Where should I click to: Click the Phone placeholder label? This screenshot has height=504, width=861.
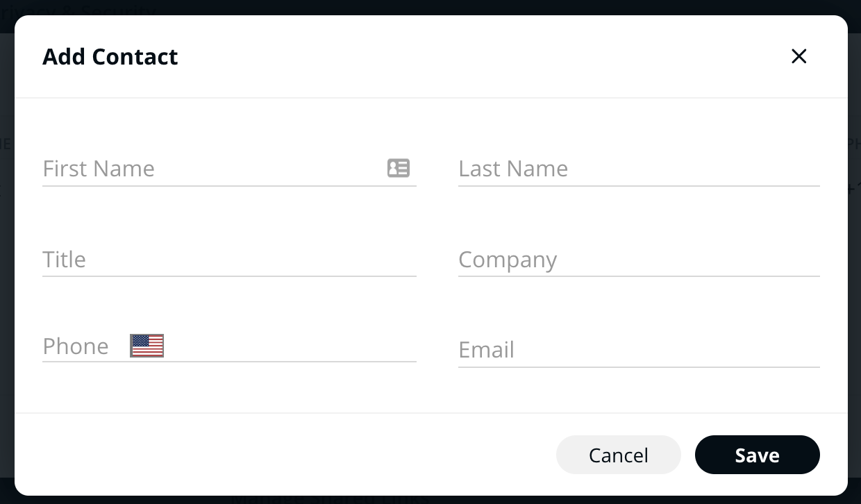point(76,346)
